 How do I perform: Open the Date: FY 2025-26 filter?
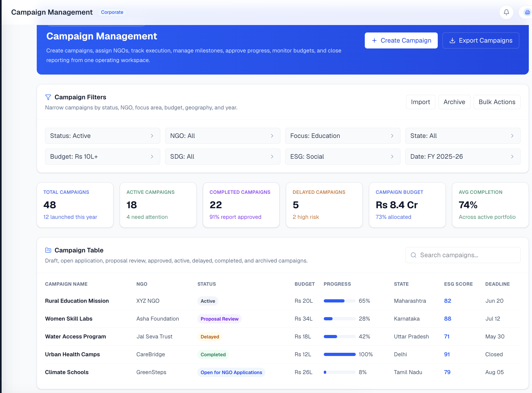coord(463,157)
